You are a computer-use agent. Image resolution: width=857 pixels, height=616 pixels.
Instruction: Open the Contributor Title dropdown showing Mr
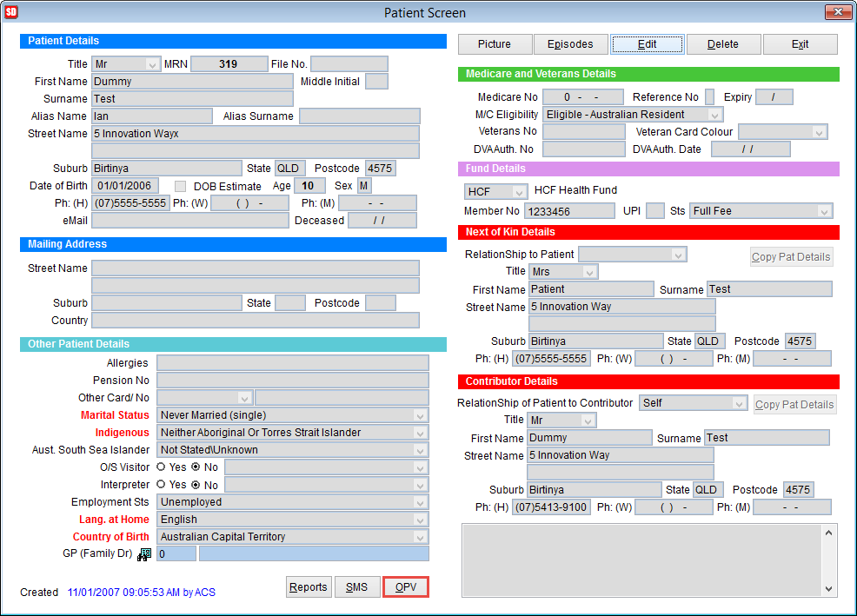(588, 421)
